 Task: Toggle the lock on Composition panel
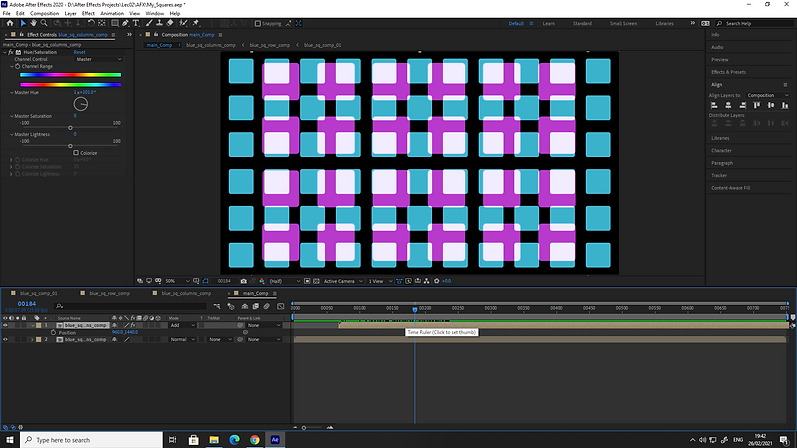[156, 35]
